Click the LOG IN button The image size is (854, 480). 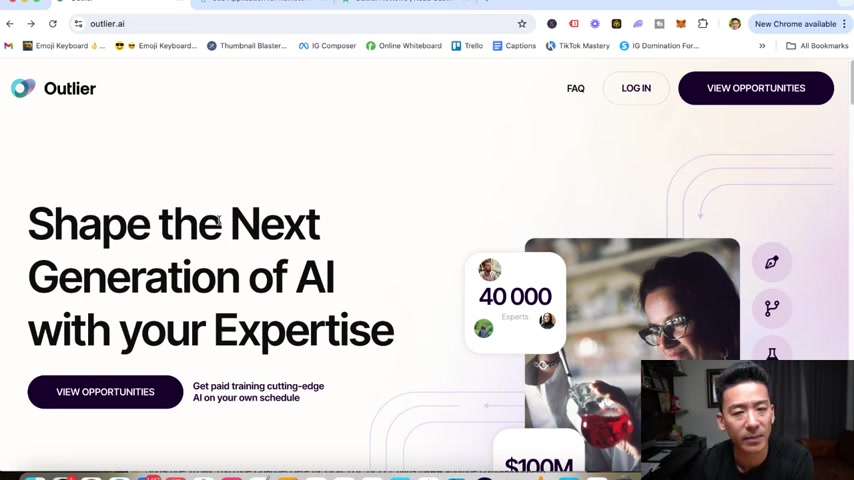pyautogui.click(x=636, y=88)
